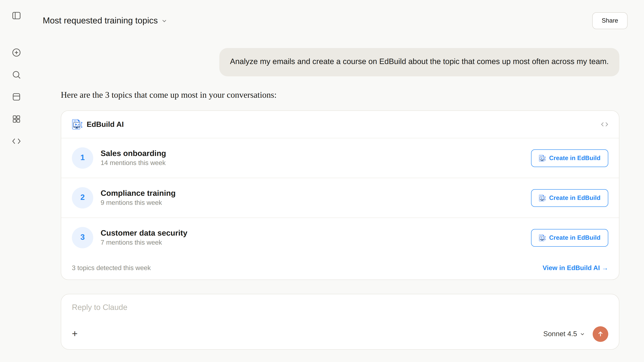Send message with orange arrow button
The width and height of the screenshot is (644, 362).
coord(600,334)
